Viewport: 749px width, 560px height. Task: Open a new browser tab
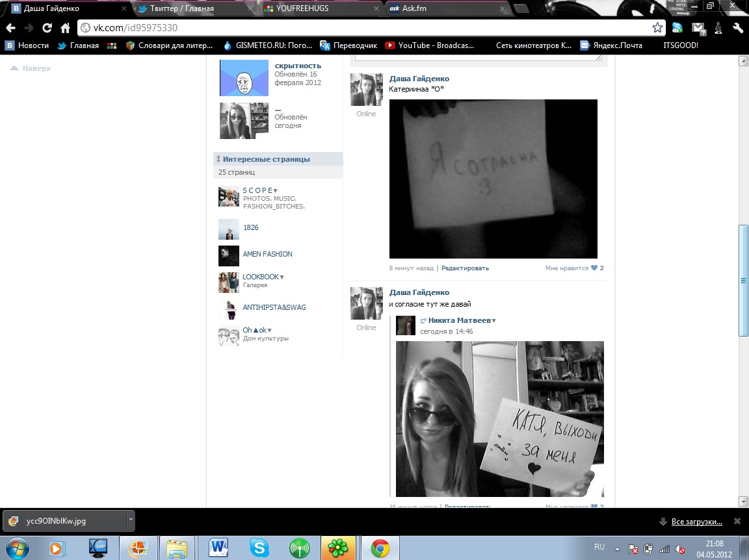(521, 8)
